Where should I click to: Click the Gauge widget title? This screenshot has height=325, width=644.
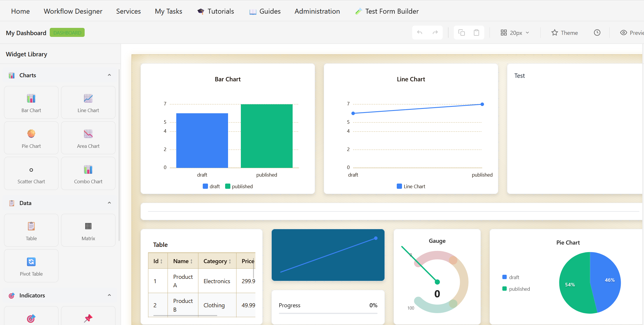[437, 241]
